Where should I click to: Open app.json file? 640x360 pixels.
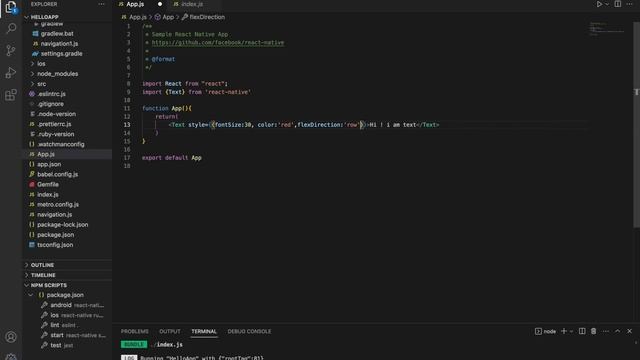(x=49, y=164)
